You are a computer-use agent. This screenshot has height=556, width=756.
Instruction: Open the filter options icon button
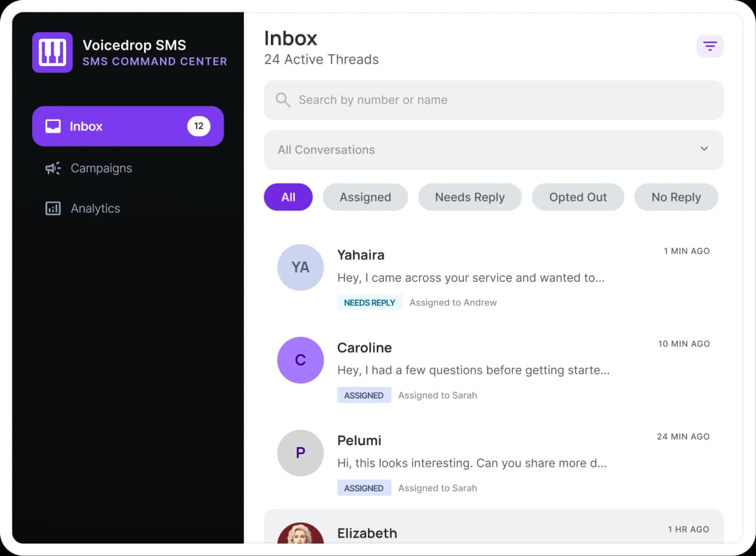[710, 46]
